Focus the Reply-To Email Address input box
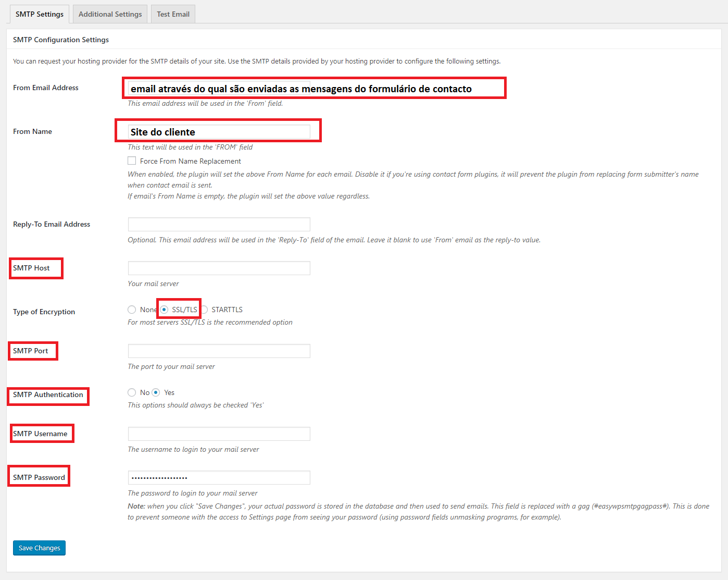This screenshot has width=728, height=580. 219,224
